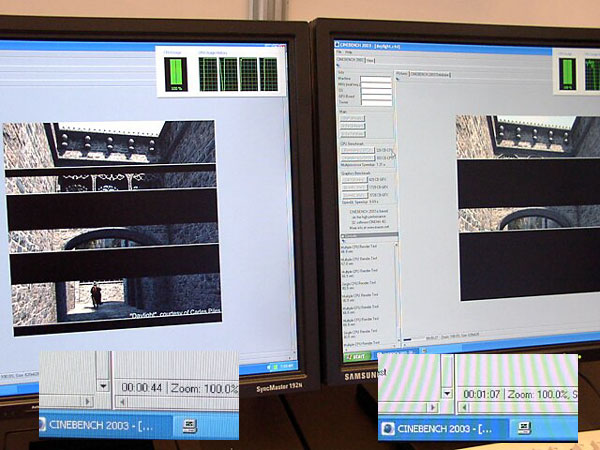Screen dimensions: 600x450
Task: Click the OS input field
Action: [376, 91]
